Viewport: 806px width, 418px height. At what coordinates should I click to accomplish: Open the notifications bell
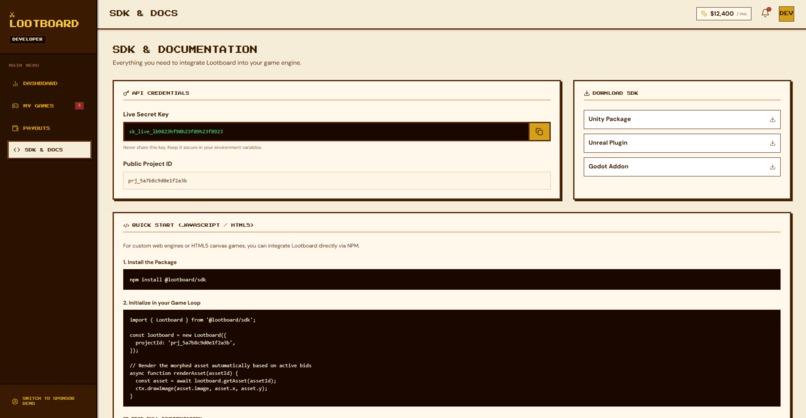point(765,13)
